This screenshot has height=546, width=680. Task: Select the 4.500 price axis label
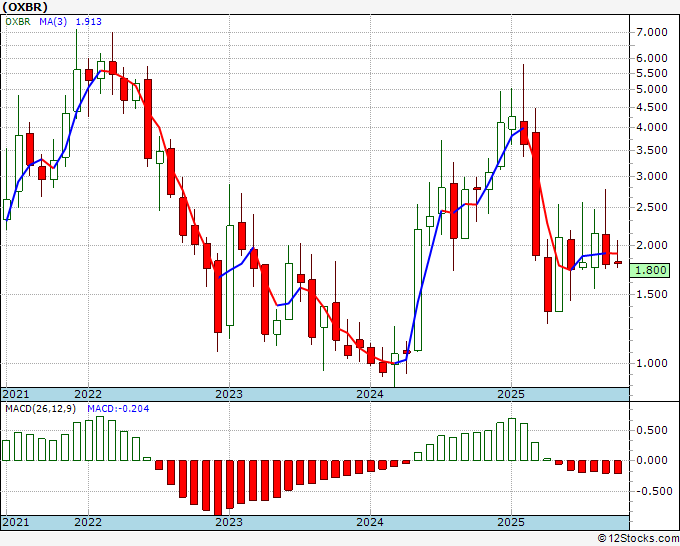tap(652, 107)
